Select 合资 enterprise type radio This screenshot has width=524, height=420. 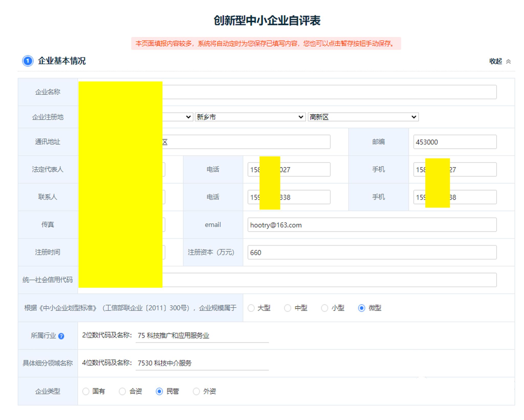pos(122,391)
